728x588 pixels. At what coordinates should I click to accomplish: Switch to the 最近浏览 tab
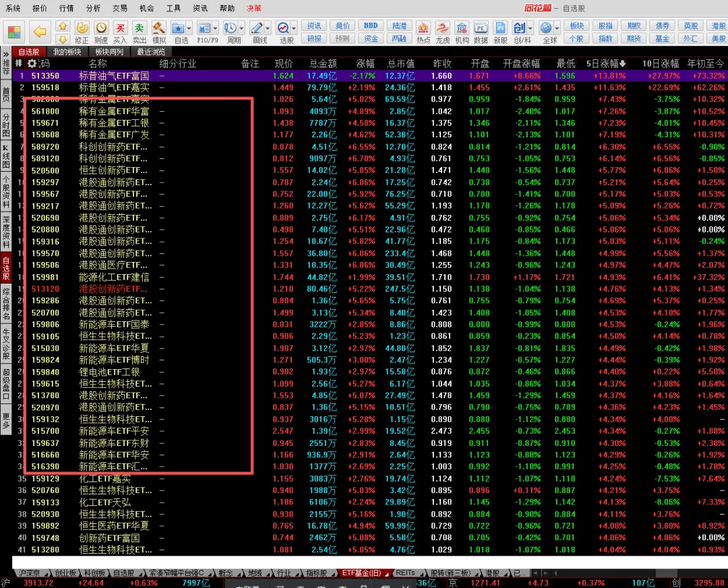[x=152, y=52]
